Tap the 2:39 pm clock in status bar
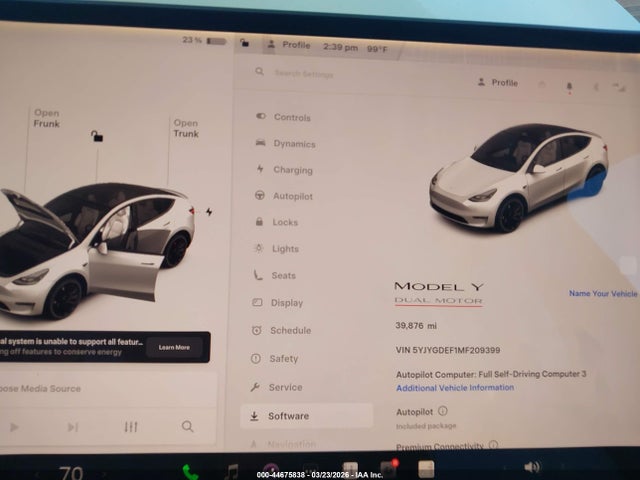 tap(340, 47)
